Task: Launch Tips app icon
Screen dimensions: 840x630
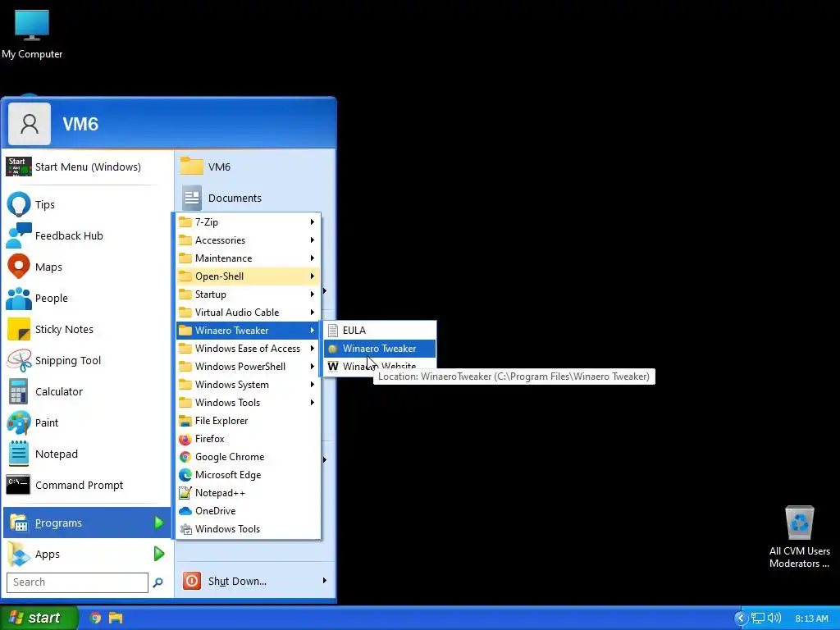Action: click(x=19, y=204)
